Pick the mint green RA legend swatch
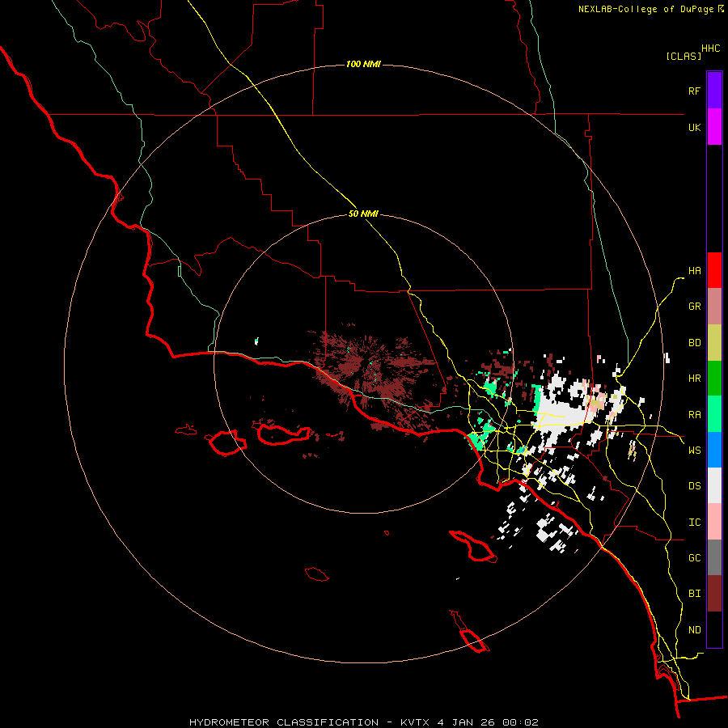The width and height of the screenshot is (728, 728). pos(714,414)
